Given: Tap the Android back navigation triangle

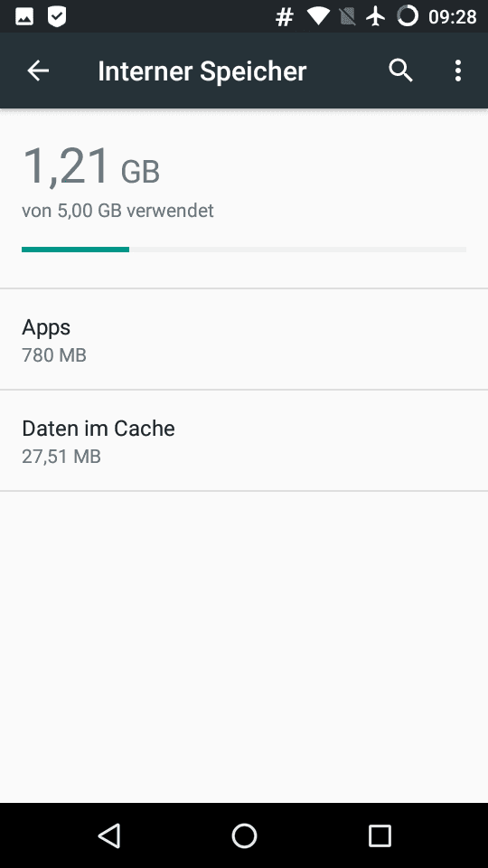Looking at the screenshot, I should click(109, 835).
